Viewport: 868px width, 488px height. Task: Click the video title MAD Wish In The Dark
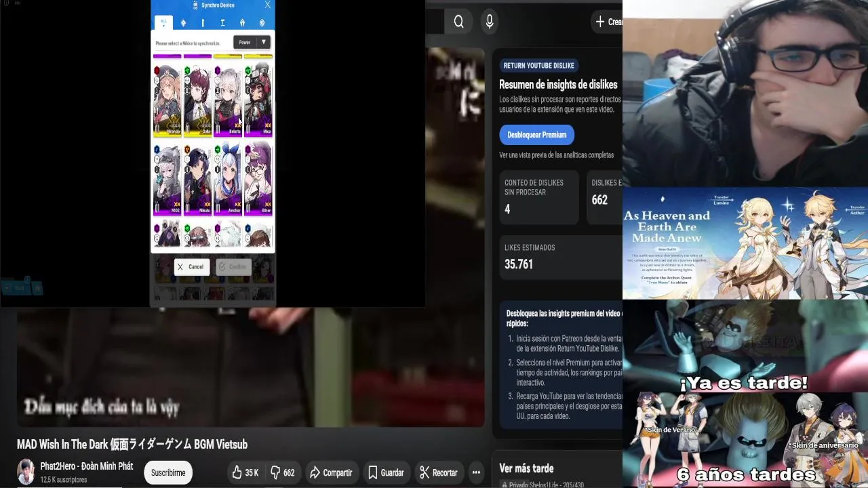point(132,445)
